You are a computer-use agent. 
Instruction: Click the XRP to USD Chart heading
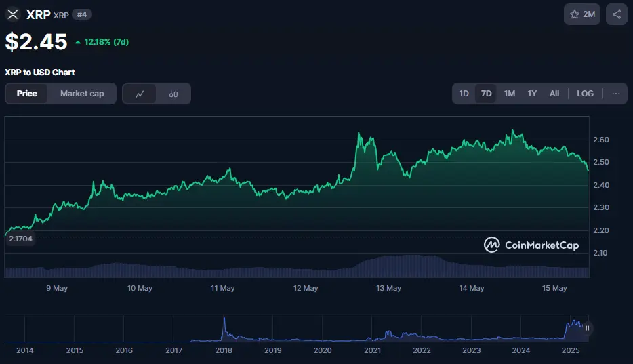pyautogui.click(x=39, y=73)
